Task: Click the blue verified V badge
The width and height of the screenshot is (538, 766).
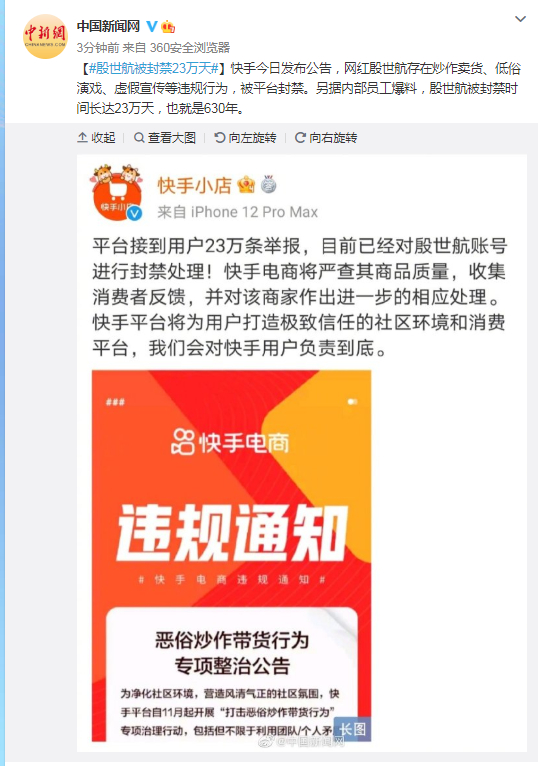Action: pos(152,26)
